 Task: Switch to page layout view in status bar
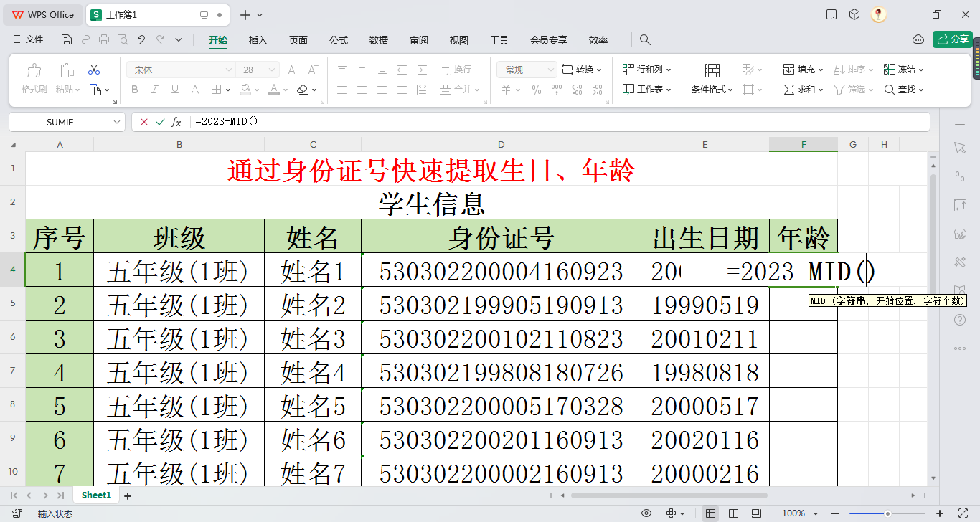pyautogui.click(x=756, y=513)
